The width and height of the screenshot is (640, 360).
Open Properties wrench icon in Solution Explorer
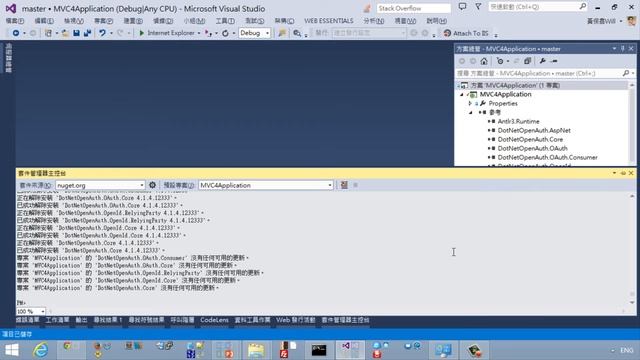pyautogui.click(x=542, y=61)
